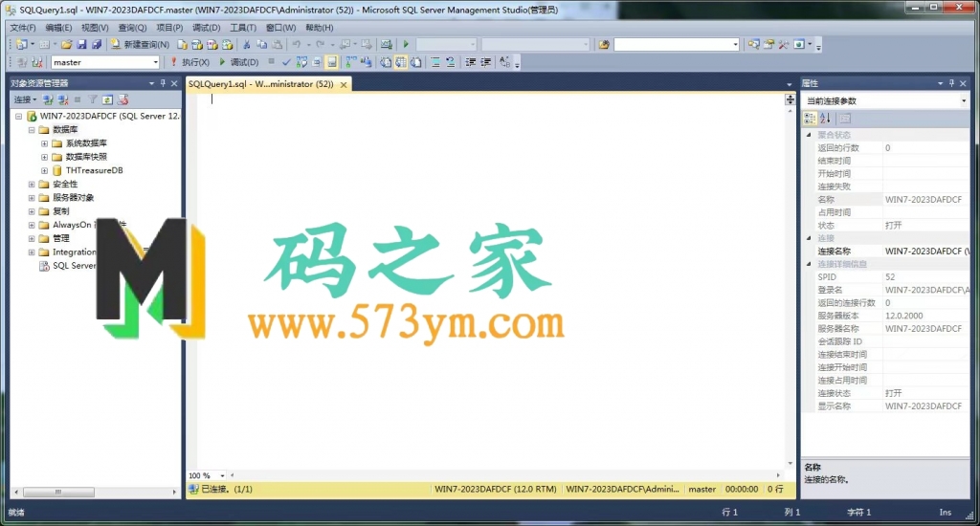980x526 pixels.
Task: Open the 视图(V) menu
Action: coord(95,28)
